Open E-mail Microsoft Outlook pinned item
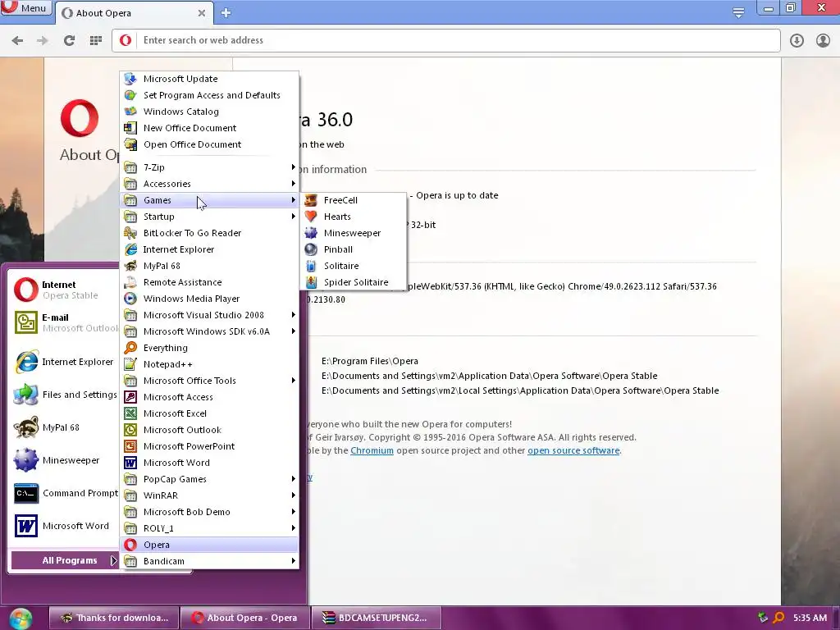Screen dimensions: 840x630 pyautogui.click(x=64, y=322)
